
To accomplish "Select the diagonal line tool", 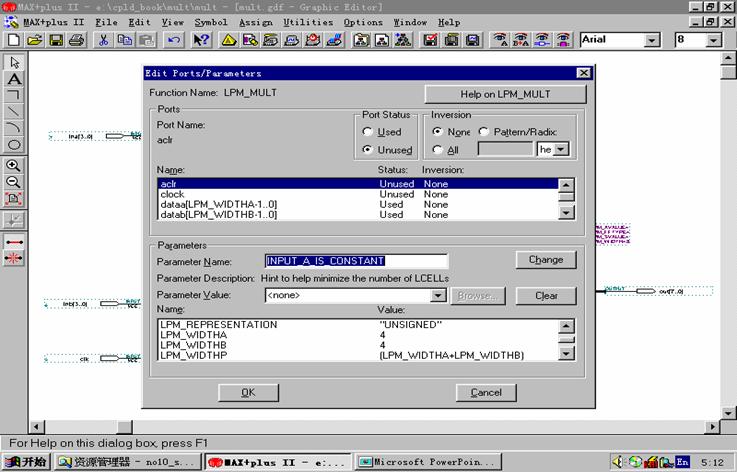I will pyautogui.click(x=14, y=112).
